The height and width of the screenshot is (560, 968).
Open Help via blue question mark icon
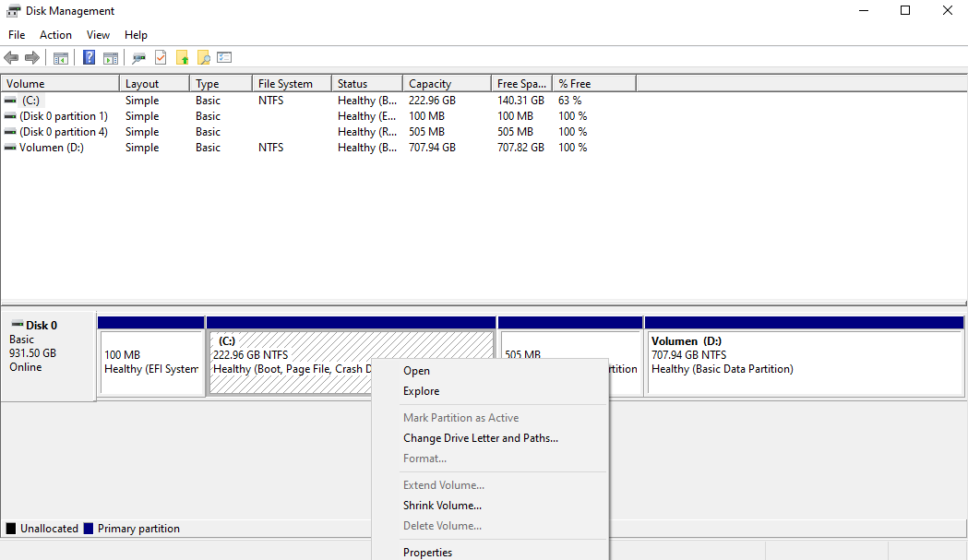click(89, 57)
